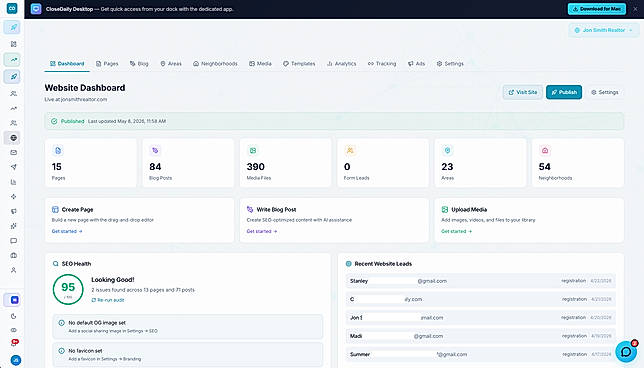Viewport: 644px width, 368px height.
Task: Click the No default OG image set issue
Action: pos(188,327)
